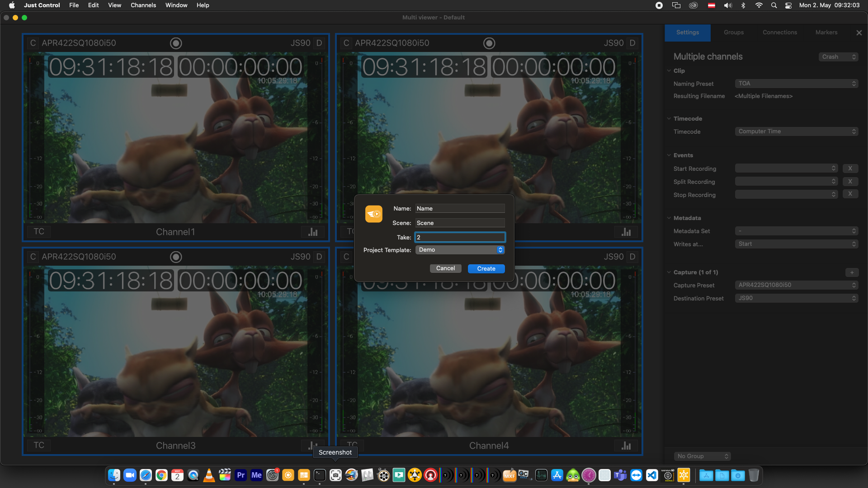Toggle the TC button on Channel1
The image size is (868, 488).
tap(39, 232)
